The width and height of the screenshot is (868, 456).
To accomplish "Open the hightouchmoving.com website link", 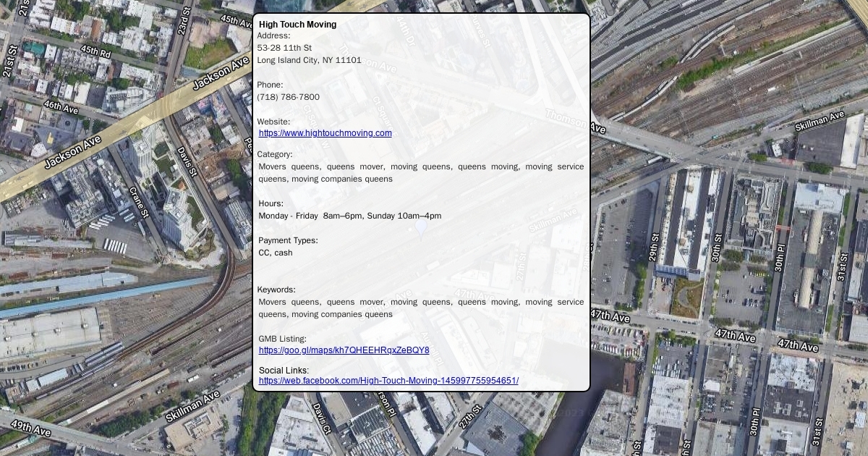I will click(x=325, y=133).
